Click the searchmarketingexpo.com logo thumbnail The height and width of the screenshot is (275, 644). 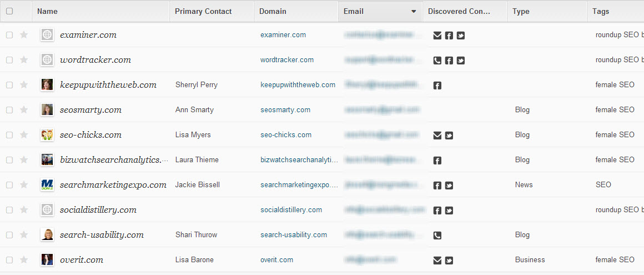47,184
